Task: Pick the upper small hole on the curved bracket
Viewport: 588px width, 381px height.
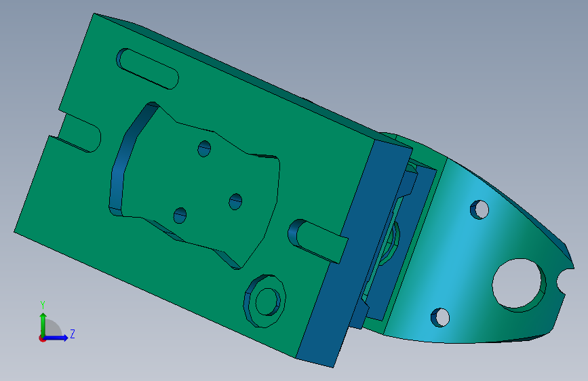Action: coord(479,209)
